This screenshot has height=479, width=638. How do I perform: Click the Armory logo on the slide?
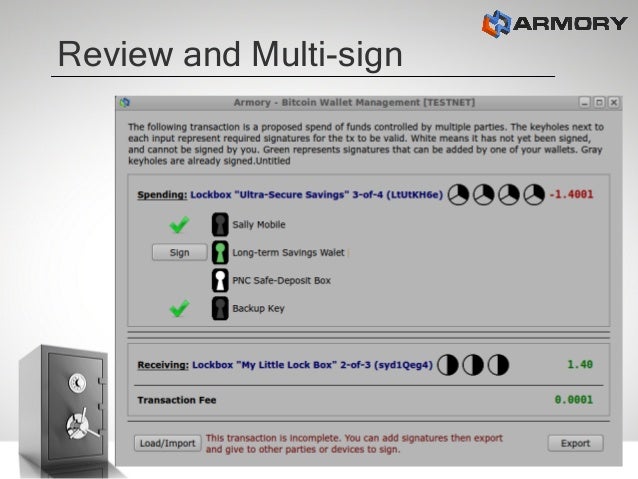[x=554, y=23]
